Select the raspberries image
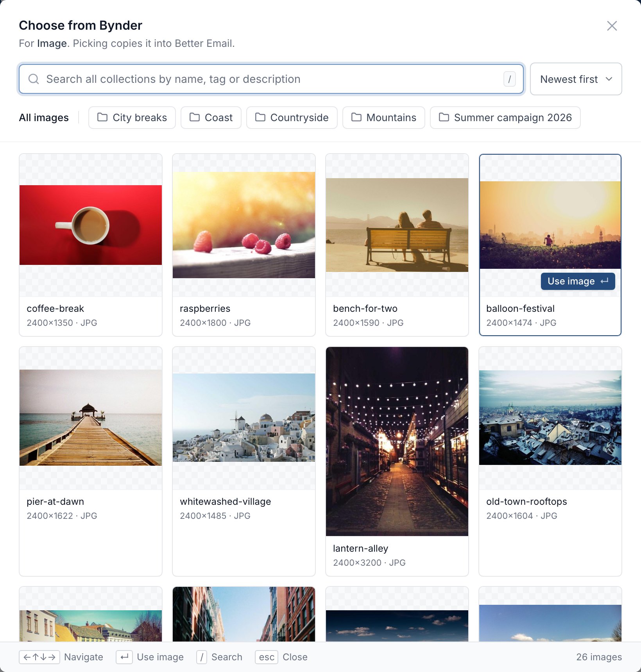 click(x=244, y=225)
